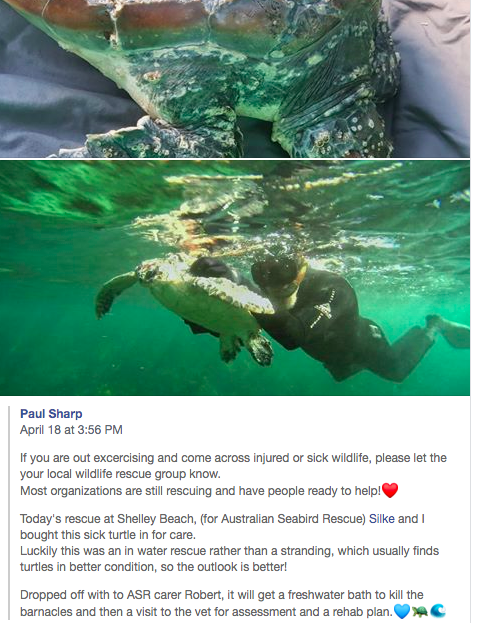The image size is (478, 623).
Task: Click the red heart emoji
Action: pyautogui.click(x=390, y=490)
